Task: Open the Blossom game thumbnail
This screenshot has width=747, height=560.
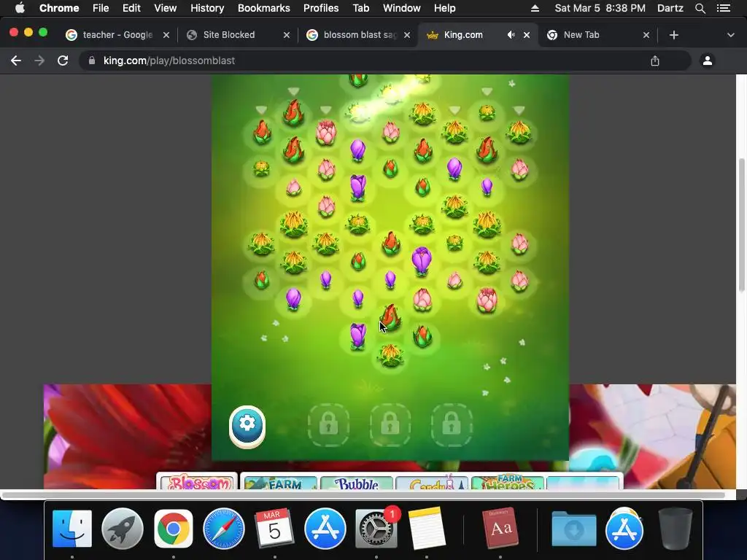Action: point(197,481)
